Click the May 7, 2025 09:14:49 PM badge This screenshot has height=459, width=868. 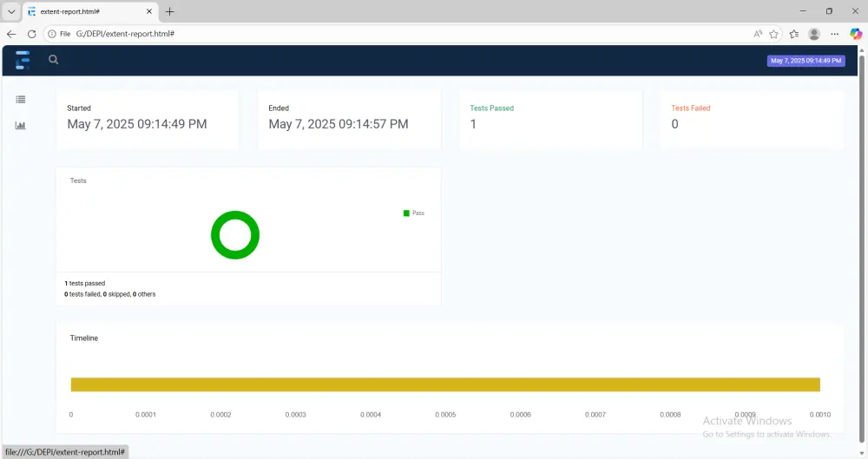(806, 61)
